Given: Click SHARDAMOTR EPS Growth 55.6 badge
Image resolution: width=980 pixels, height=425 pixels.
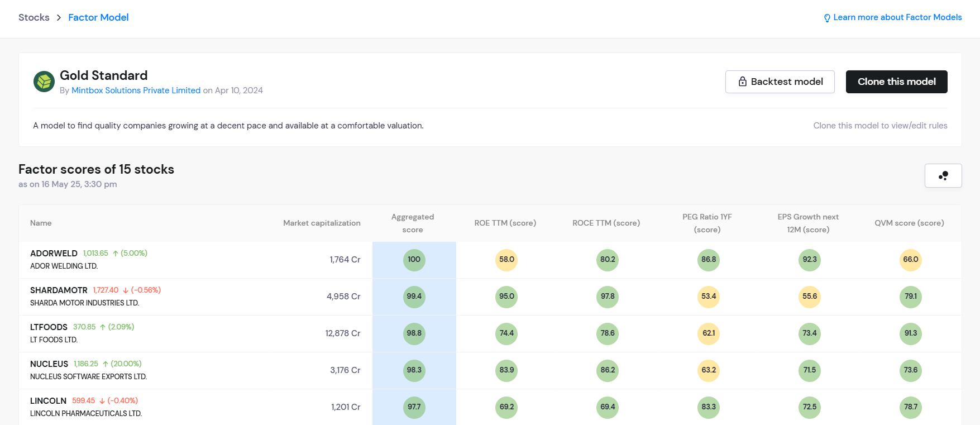Looking at the screenshot, I should pos(810,297).
